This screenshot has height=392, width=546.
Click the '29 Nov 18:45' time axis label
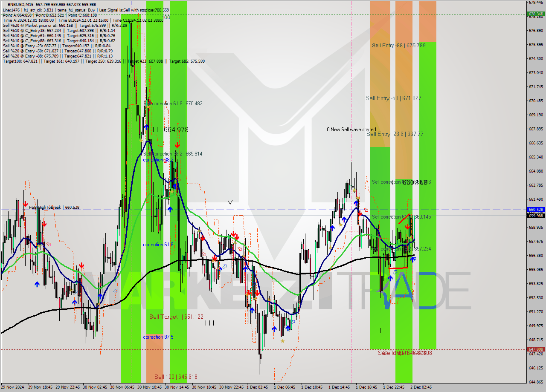40,387
